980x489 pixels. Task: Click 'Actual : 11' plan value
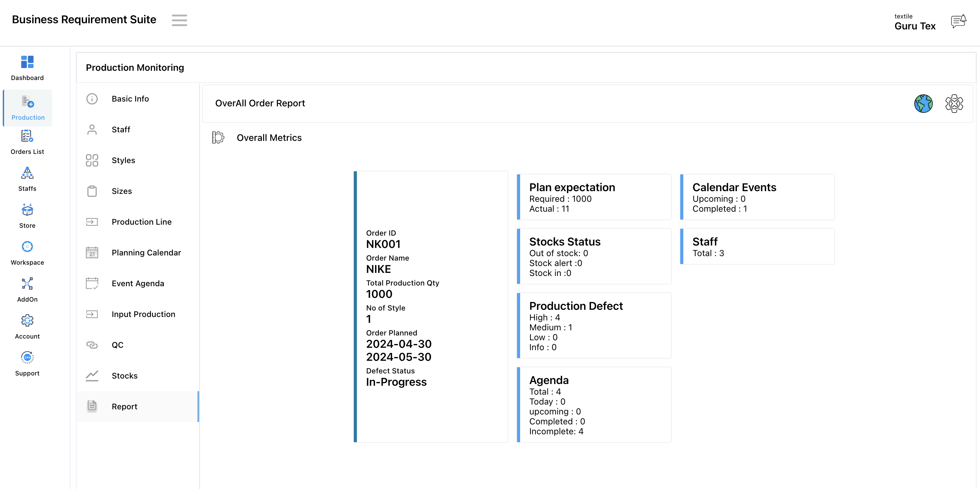[549, 209]
